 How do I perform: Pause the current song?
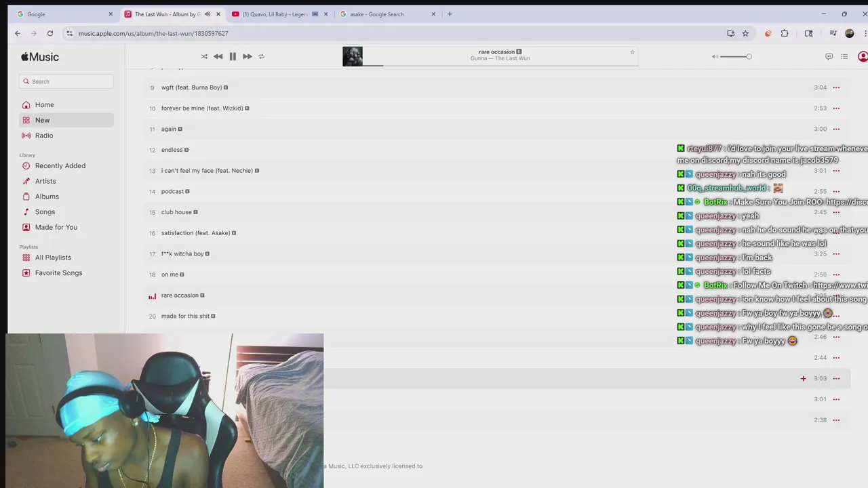point(233,56)
